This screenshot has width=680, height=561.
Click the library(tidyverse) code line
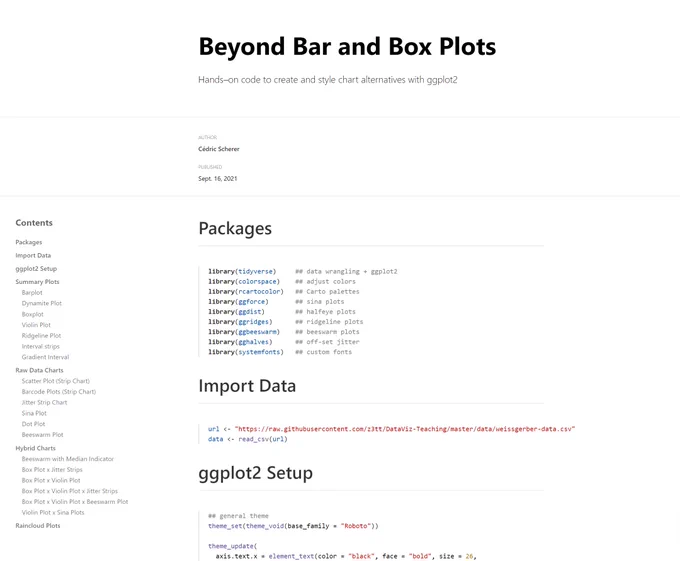[303, 271]
